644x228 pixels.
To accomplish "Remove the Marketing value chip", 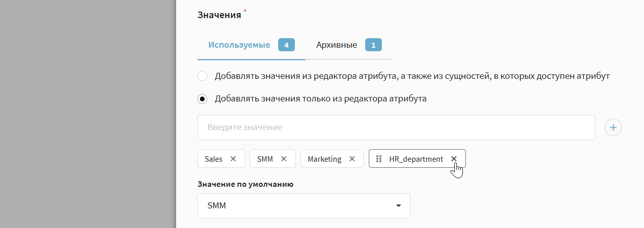I will point(352,159).
